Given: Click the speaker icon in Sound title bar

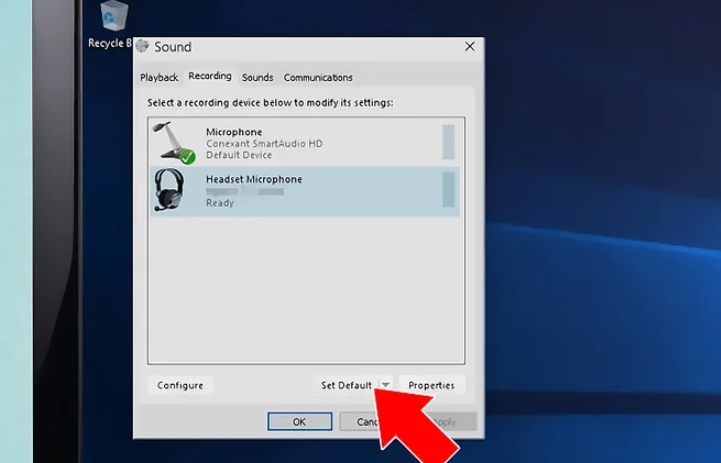Looking at the screenshot, I should pyautogui.click(x=143, y=47).
